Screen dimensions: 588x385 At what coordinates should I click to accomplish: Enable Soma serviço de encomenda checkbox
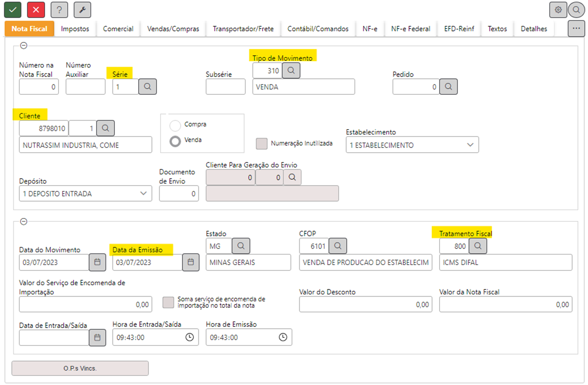point(168,303)
